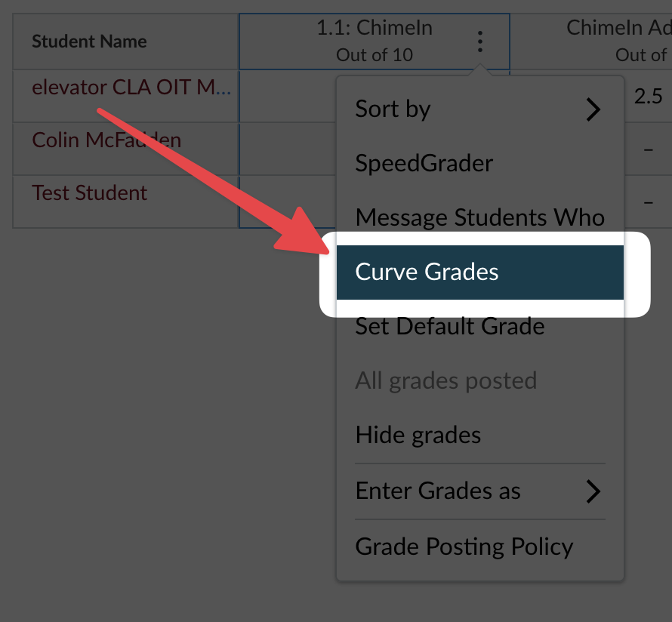Viewport: 672px width, 622px height.
Task: Click the Student Name column header
Action: tap(88, 42)
